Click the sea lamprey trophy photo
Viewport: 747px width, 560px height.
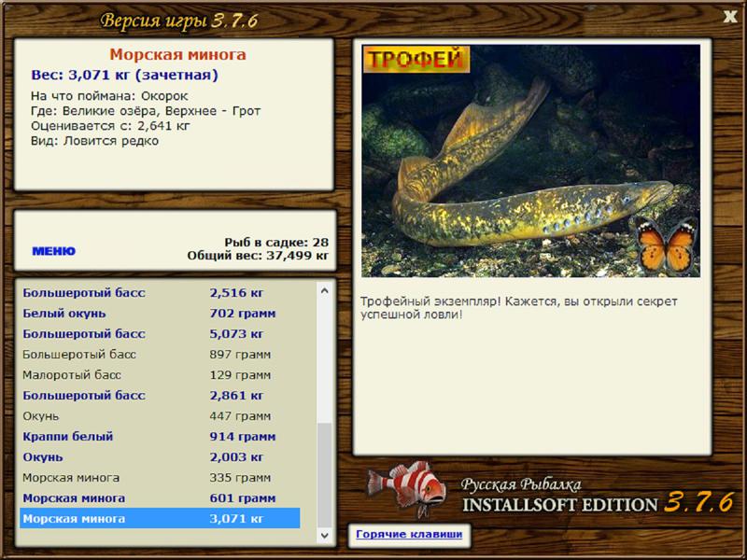(530, 161)
